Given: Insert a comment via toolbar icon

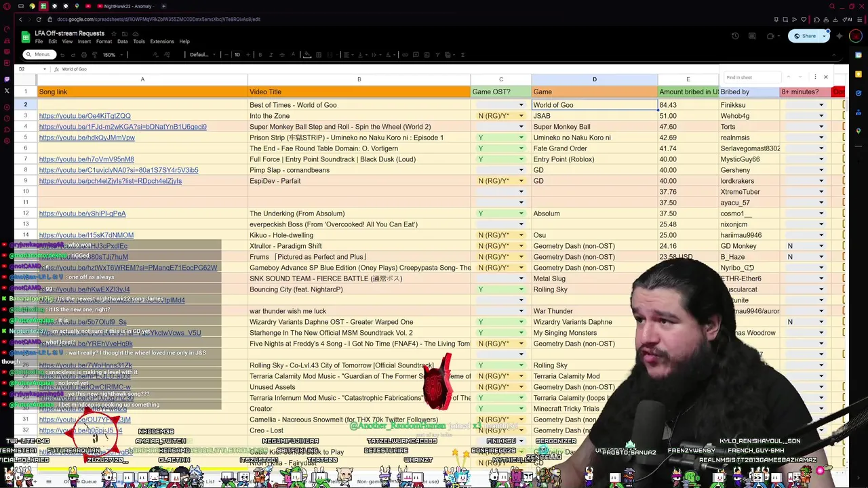Looking at the screenshot, I should click(x=416, y=54).
